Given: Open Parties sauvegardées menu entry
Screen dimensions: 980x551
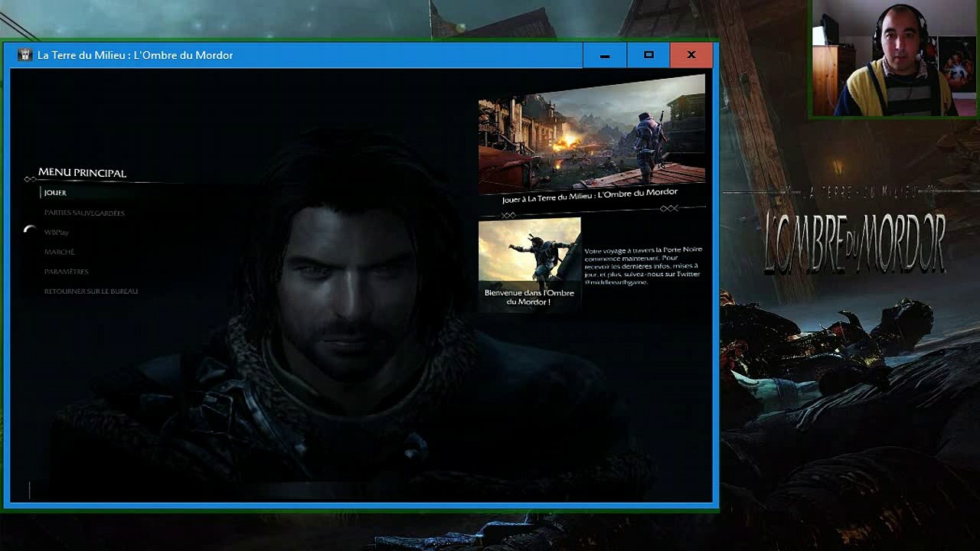Looking at the screenshot, I should tap(84, 213).
